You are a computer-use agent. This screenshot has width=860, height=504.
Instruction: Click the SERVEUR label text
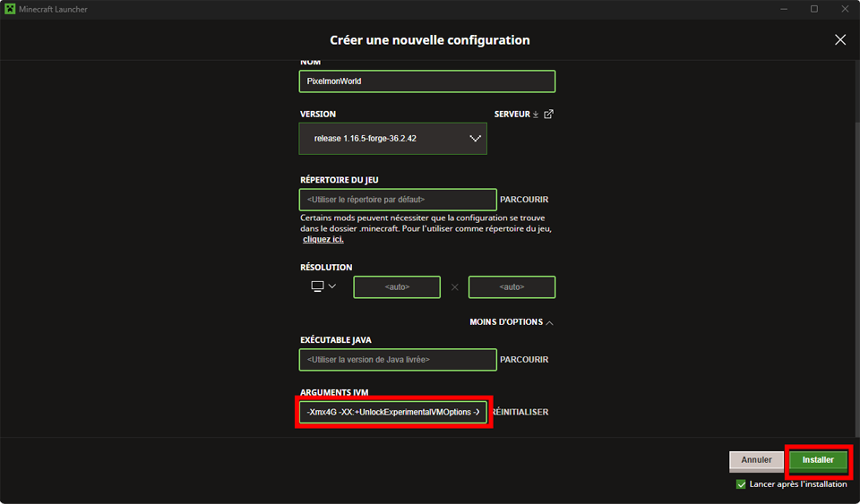(x=512, y=114)
